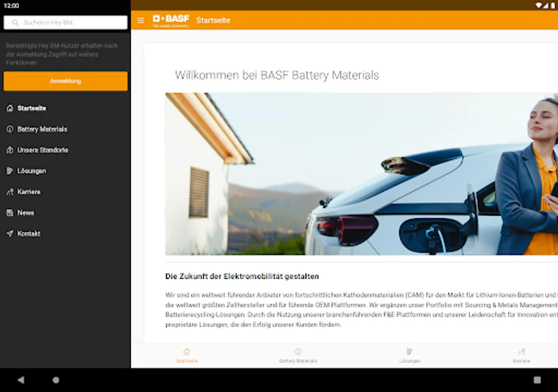Click the Karriere icon in sidebar
Screen dimensions: 558x392
[10, 192]
